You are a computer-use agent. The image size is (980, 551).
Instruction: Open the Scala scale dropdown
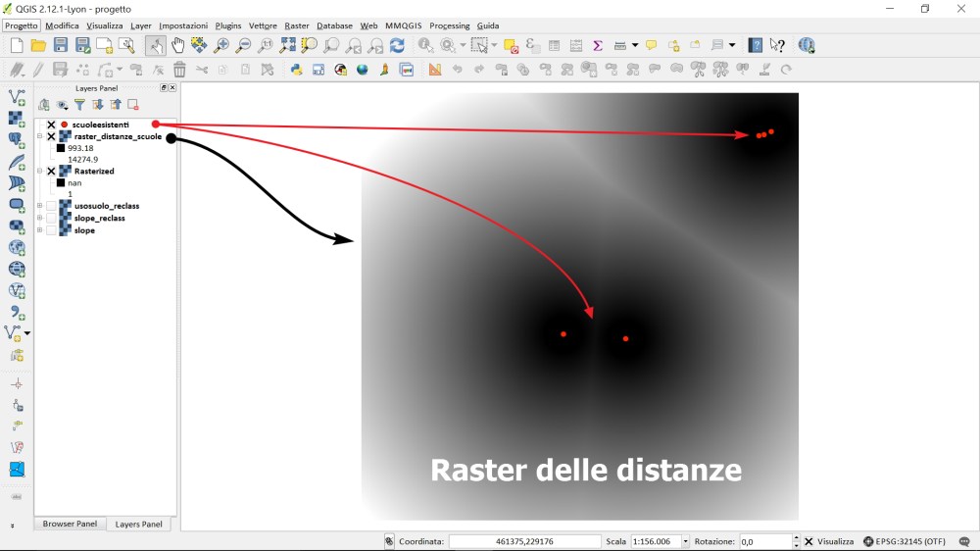[686, 541]
